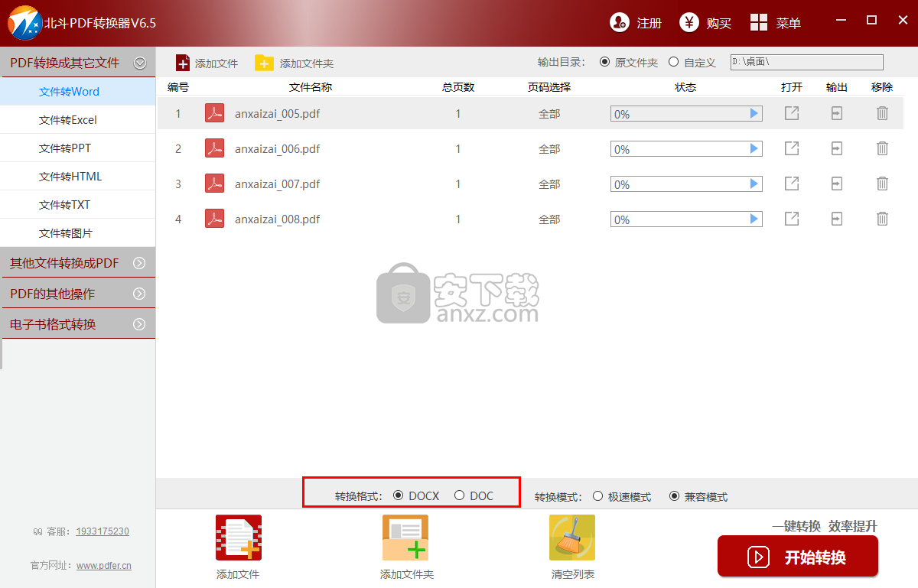Click 输出 icon for anxaizai_005.pdf
The image size is (918, 588).
click(x=837, y=113)
